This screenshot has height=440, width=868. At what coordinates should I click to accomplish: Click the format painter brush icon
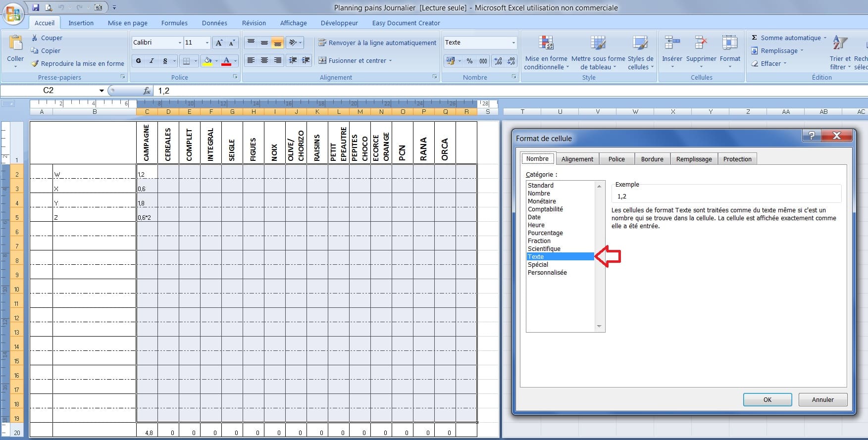pos(35,63)
